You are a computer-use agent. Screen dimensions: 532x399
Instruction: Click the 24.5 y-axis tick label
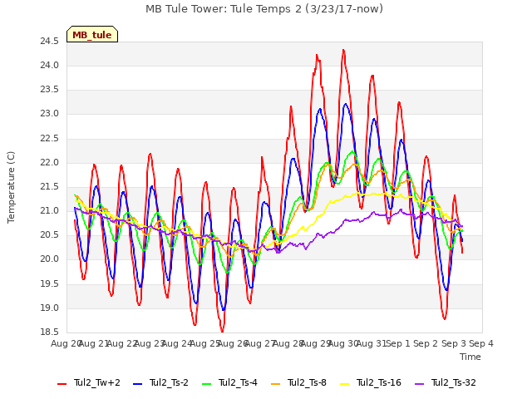(50, 42)
